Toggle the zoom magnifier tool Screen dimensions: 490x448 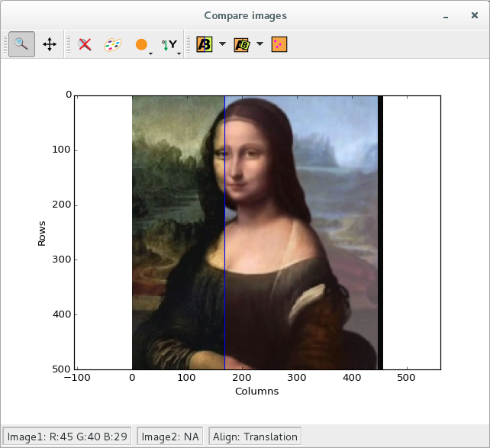click(x=21, y=44)
